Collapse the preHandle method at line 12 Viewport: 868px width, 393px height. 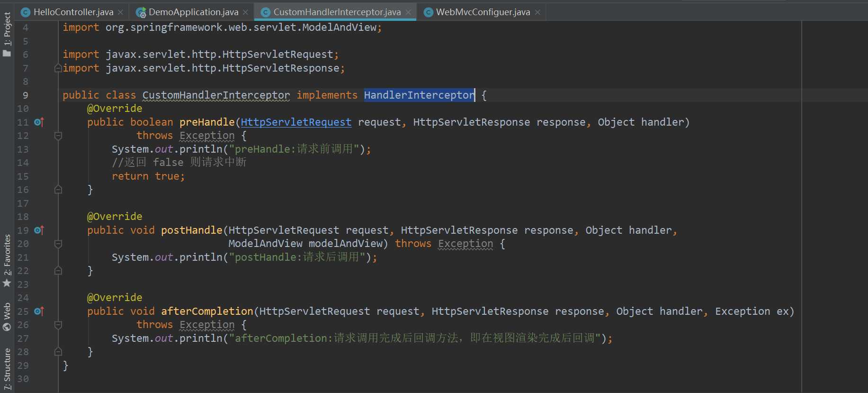click(x=58, y=136)
